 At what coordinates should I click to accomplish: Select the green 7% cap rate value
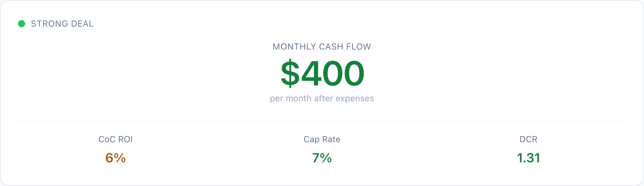coord(322,158)
